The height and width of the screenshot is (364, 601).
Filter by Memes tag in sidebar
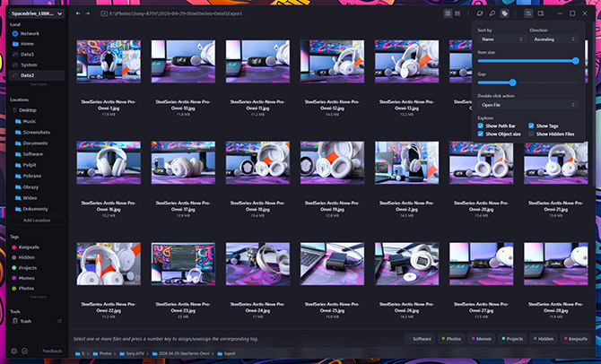(37, 278)
